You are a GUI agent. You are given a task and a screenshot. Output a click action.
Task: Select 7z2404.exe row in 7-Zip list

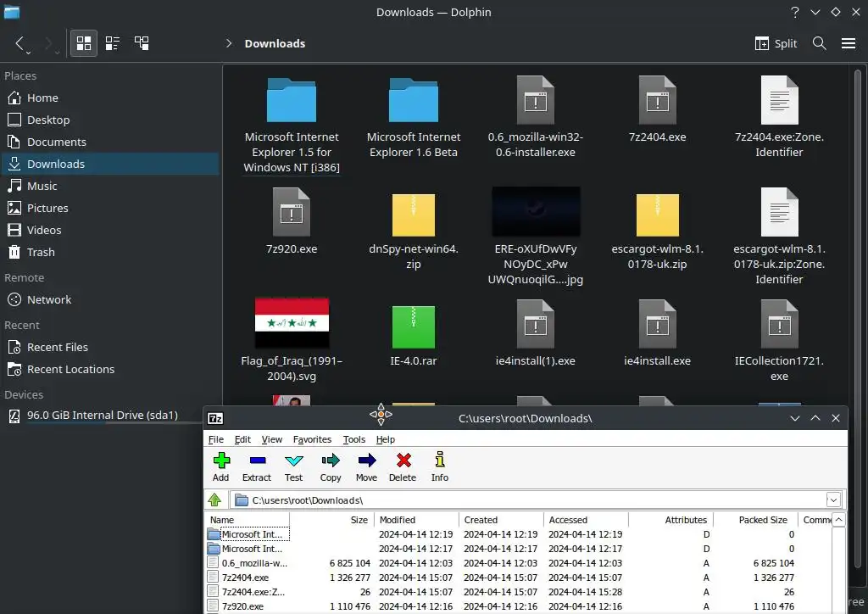tap(519, 578)
